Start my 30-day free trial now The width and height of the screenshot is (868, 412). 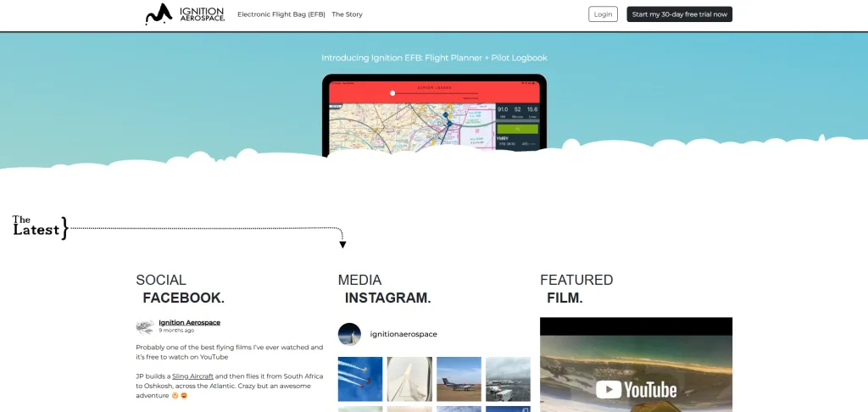679,14
